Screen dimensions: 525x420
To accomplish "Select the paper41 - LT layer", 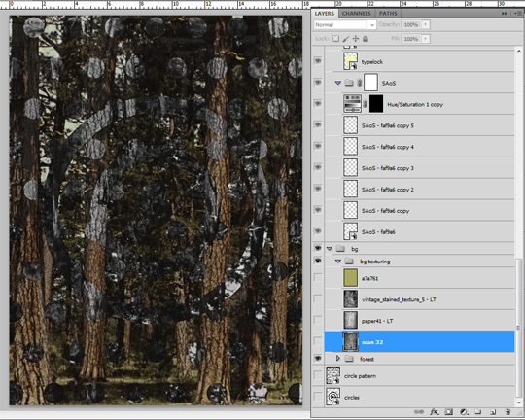I will [420, 321].
